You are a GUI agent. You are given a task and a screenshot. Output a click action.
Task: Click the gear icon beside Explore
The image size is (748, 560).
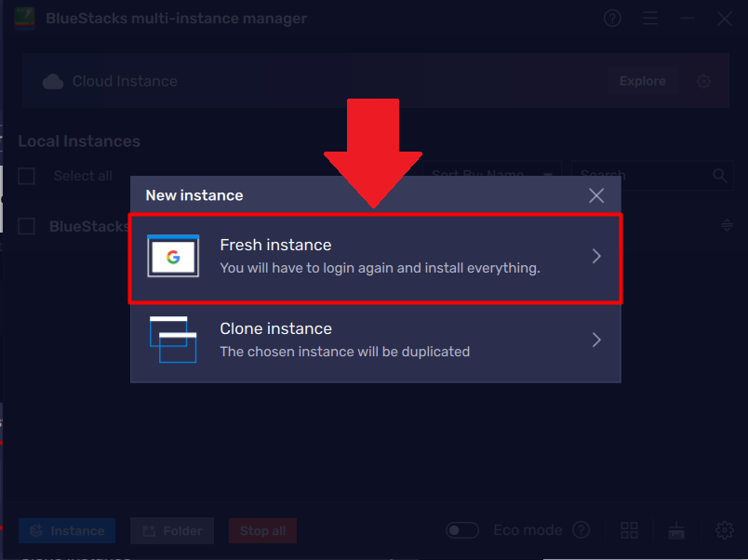[704, 81]
